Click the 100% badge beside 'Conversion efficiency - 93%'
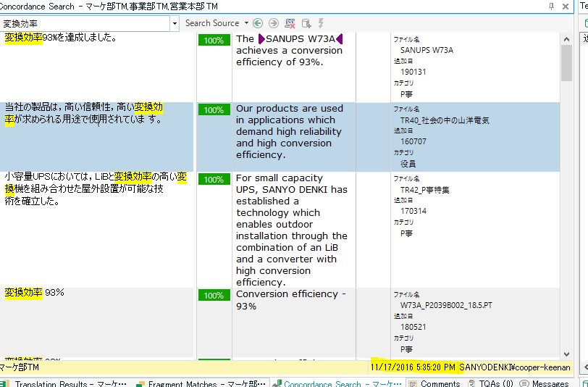This screenshot has height=387, width=588. tap(214, 296)
